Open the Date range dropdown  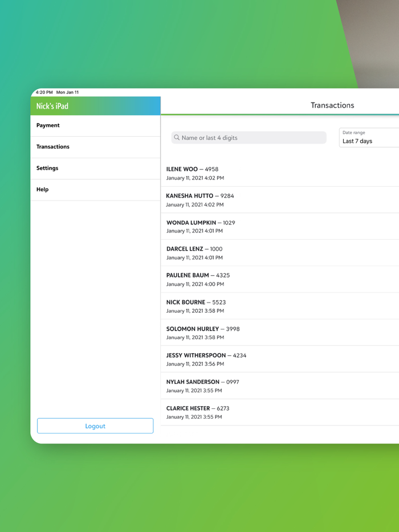pyautogui.click(x=369, y=137)
